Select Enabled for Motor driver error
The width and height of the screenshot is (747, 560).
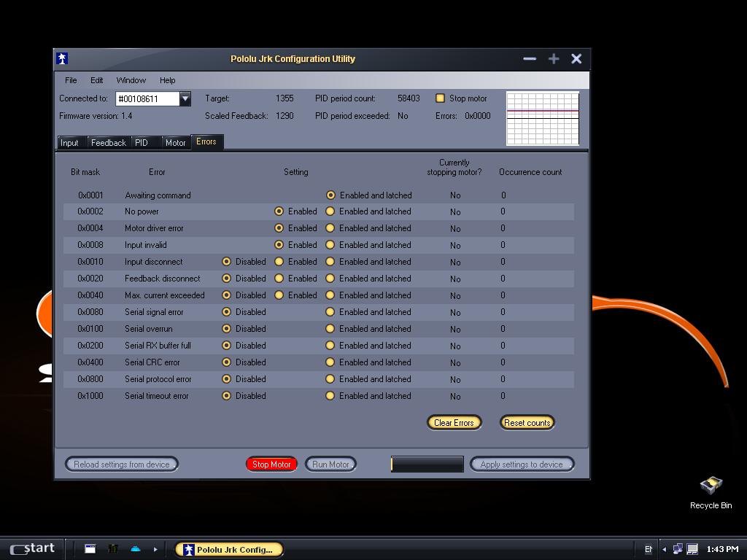pyautogui.click(x=279, y=228)
